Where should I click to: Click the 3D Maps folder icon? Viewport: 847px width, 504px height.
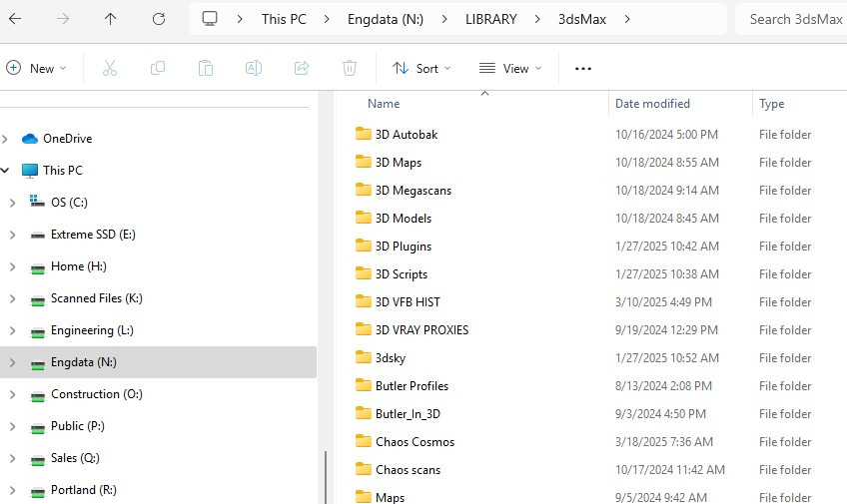[363, 162]
